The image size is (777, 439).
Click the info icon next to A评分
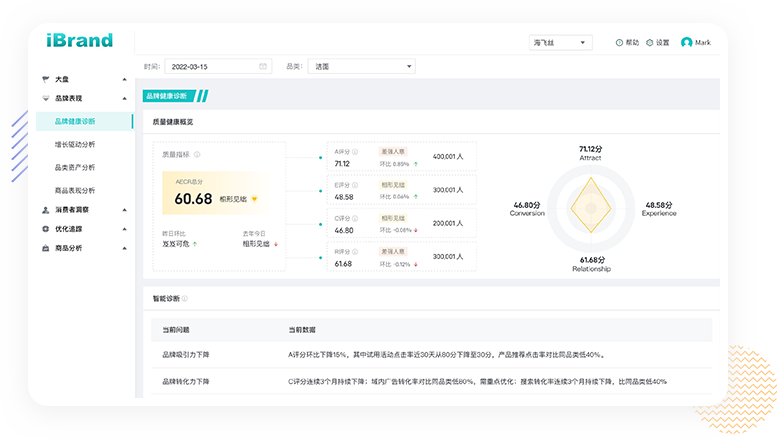point(355,152)
